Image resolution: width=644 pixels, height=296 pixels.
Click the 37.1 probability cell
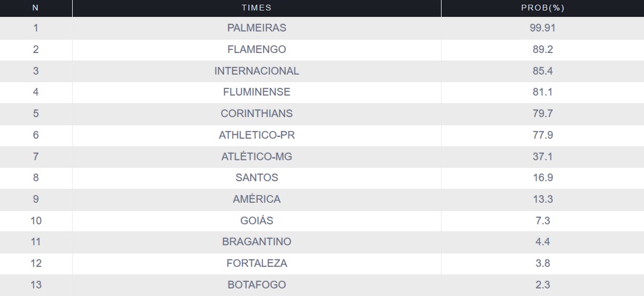542,156
